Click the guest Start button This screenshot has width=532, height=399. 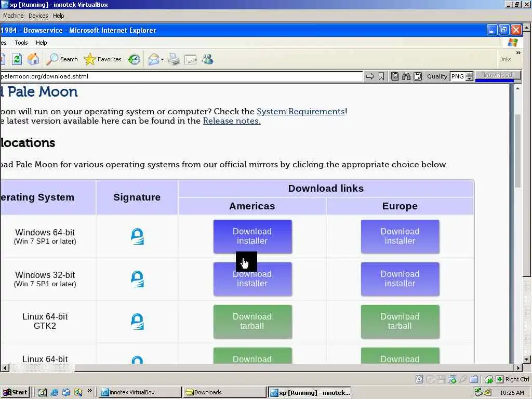pyautogui.click(x=16, y=392)
